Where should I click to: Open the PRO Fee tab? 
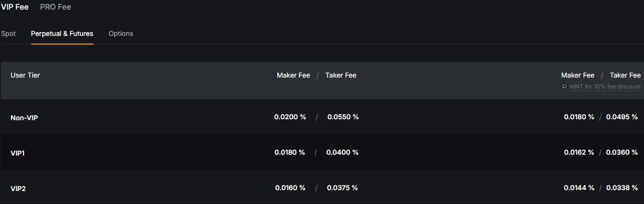click(56, 7)
